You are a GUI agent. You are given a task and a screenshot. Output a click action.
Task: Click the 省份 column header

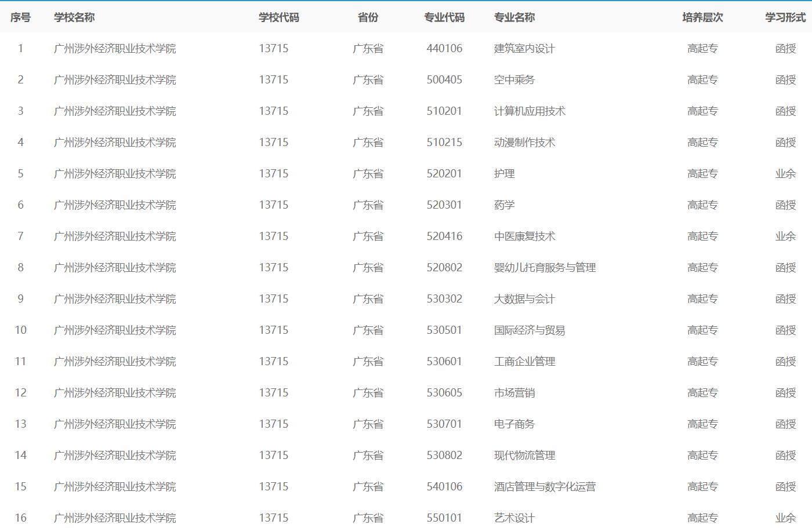pos(368,17)
